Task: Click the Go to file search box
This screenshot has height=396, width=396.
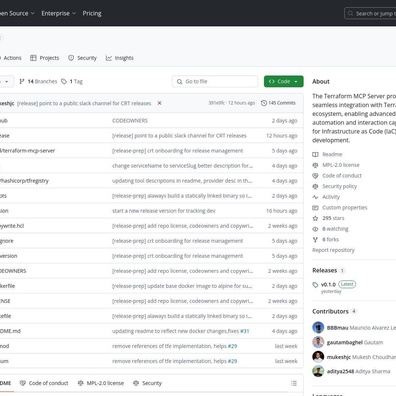Action: [215, 81]
